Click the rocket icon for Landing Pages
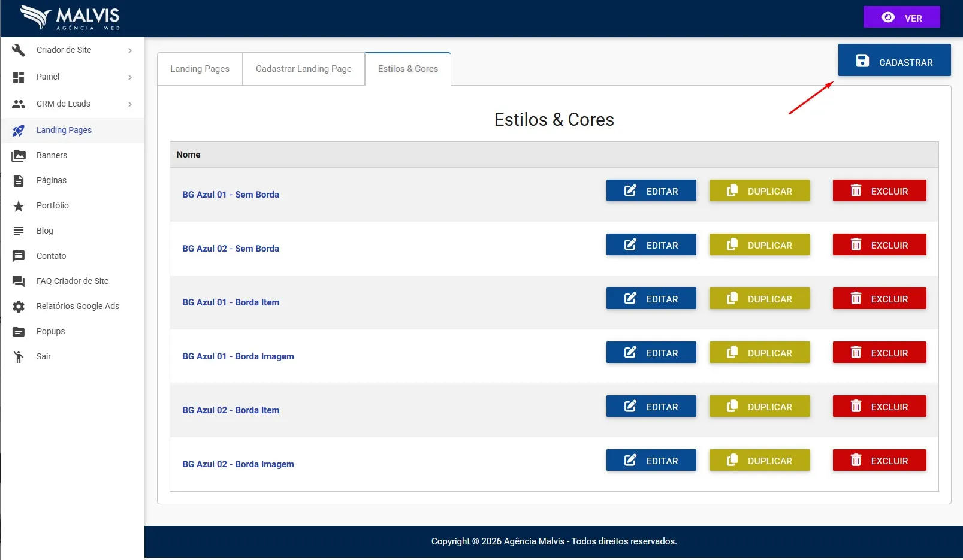963x560 pixels. tap(19, 131)
